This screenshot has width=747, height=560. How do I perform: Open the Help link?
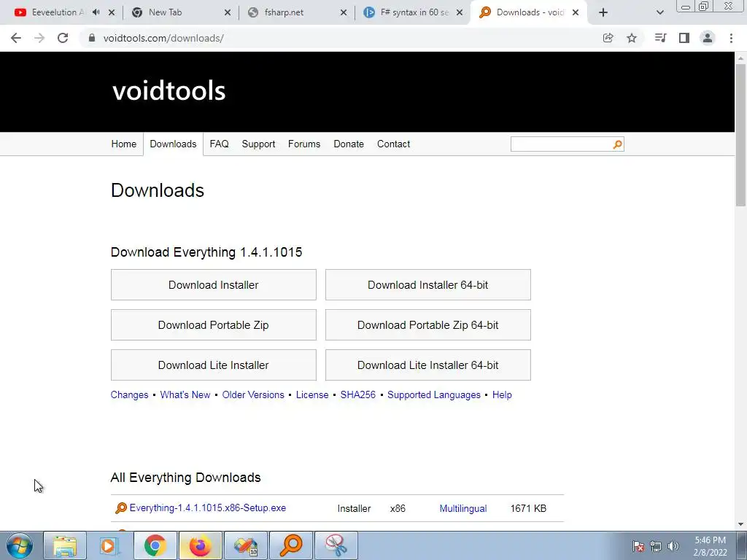point(502,394)
